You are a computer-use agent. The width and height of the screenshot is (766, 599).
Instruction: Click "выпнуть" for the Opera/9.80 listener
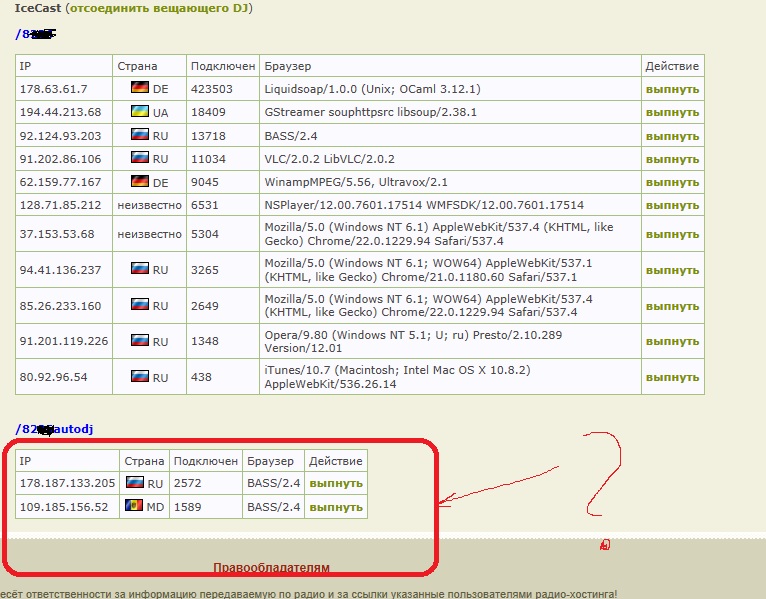point(672,342)
